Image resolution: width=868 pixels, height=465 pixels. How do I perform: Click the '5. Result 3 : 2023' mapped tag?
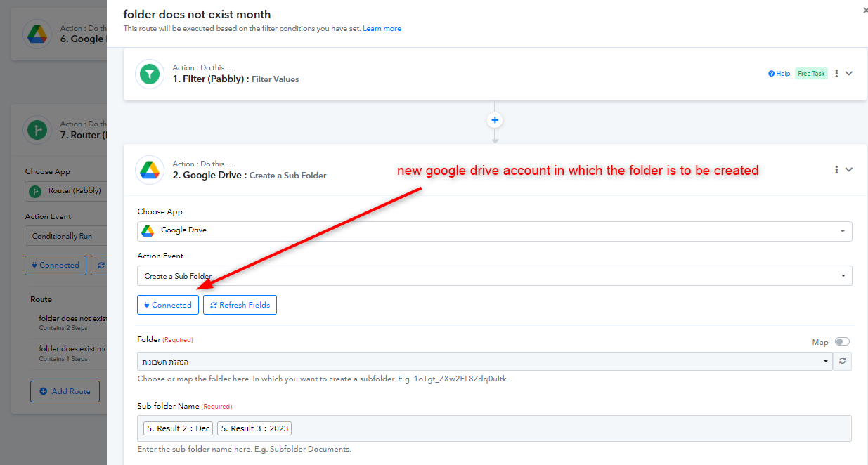(x=254, y=428)
